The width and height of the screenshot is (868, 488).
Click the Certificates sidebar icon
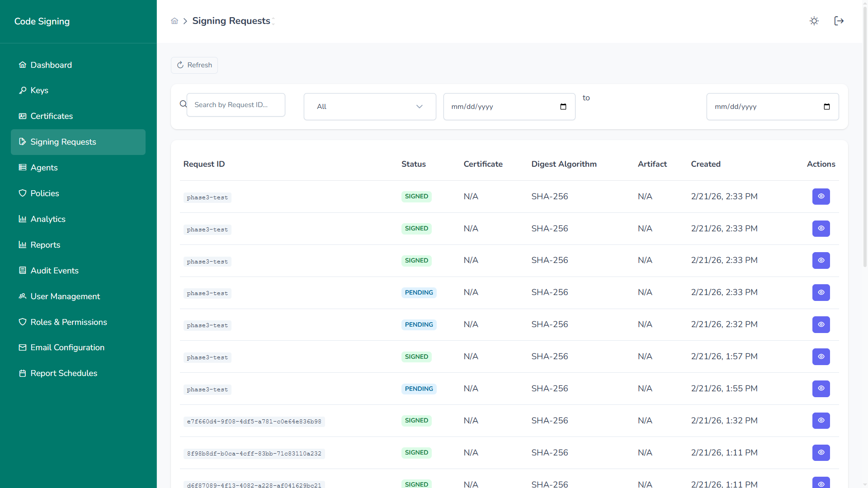click(x=22, y=116)
